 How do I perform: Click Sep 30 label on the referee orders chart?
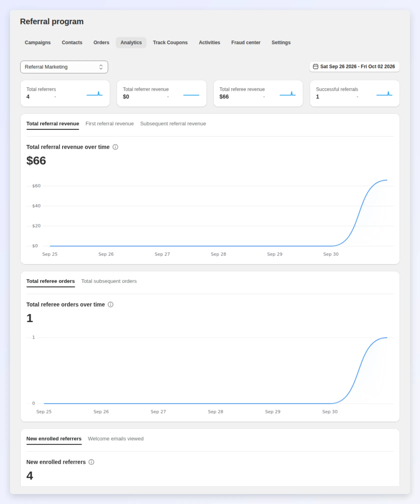click(x=330, y=411)
